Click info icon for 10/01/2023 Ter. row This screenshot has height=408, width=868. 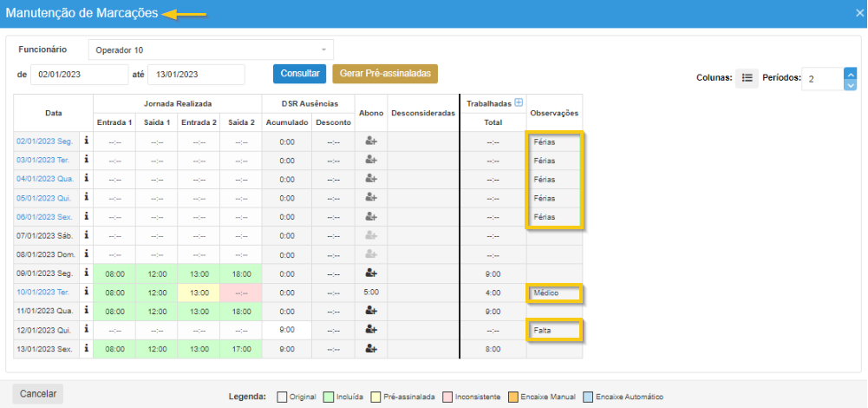[87, 293]
